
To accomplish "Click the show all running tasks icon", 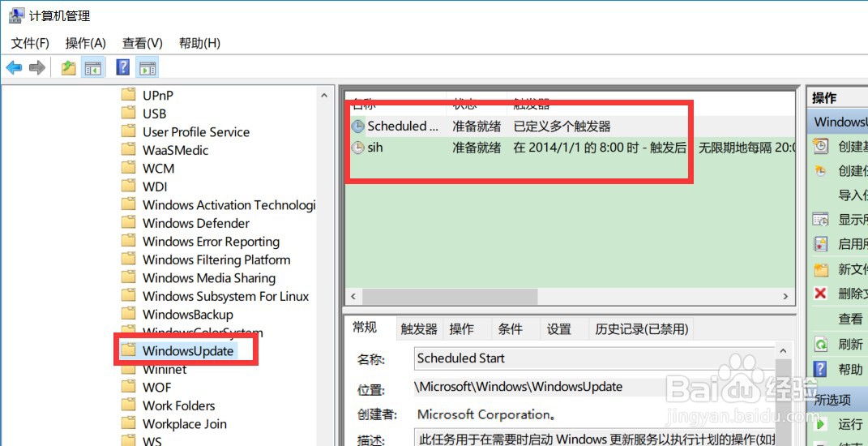I will tap(820, 220).
